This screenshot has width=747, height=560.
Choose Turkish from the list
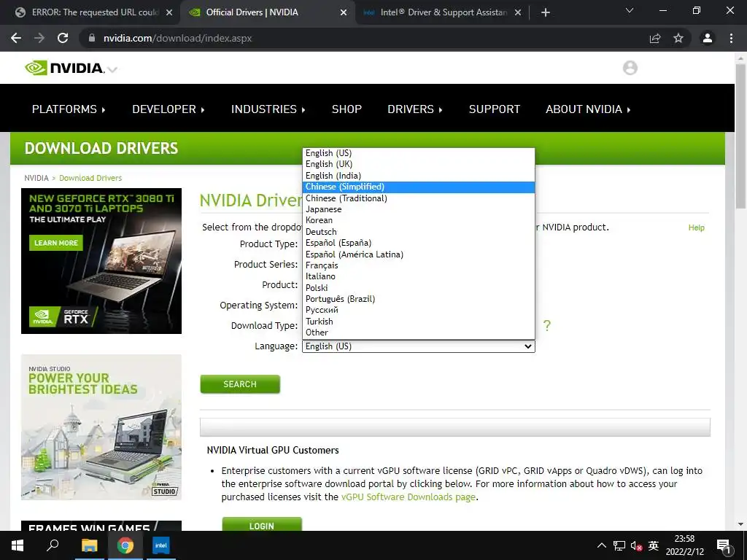click(x=418, y=322)
